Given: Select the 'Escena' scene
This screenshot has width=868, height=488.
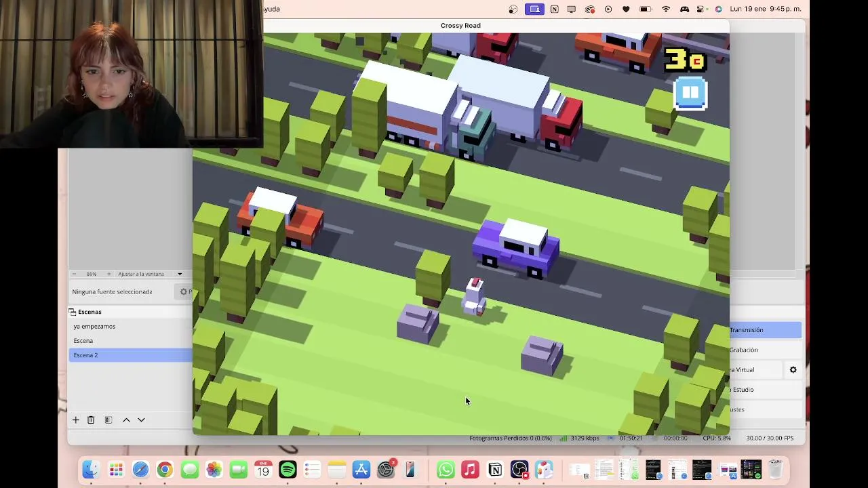Looking at the screenshot, I should coord(83,340).
